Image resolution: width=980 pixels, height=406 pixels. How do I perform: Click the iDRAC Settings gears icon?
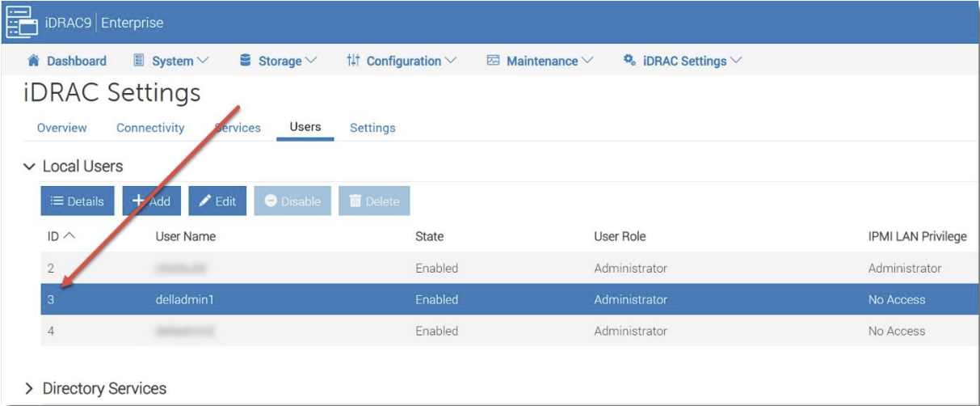coord(629,61)
